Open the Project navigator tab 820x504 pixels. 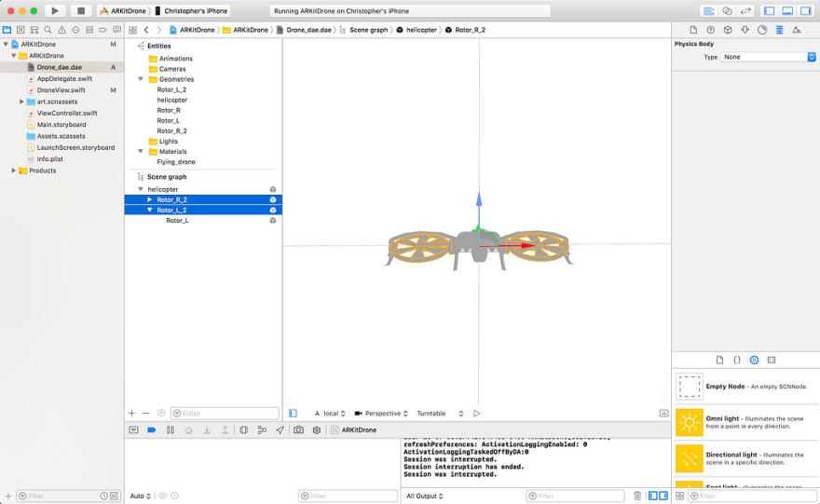(7, 30)
